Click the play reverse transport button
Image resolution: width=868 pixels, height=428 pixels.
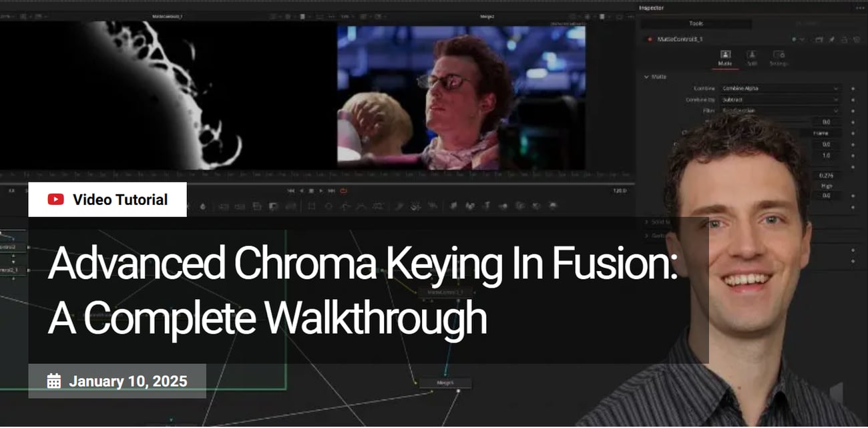pos(302,191)
